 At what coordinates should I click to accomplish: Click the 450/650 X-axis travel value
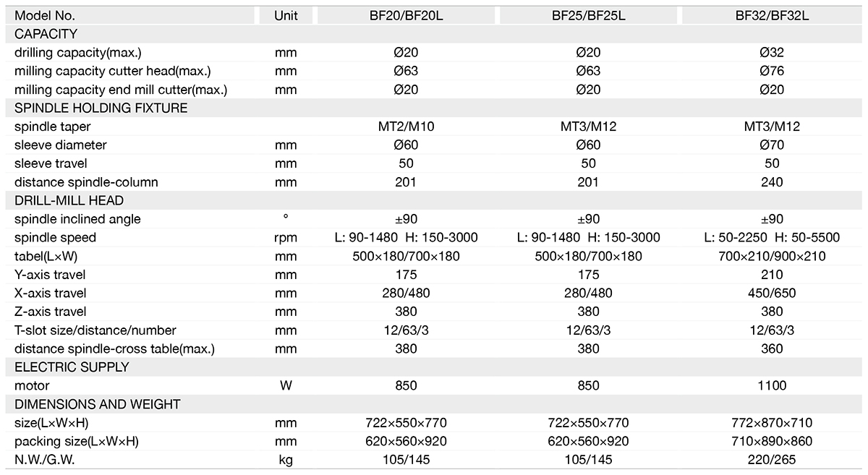tap(772, 293)
